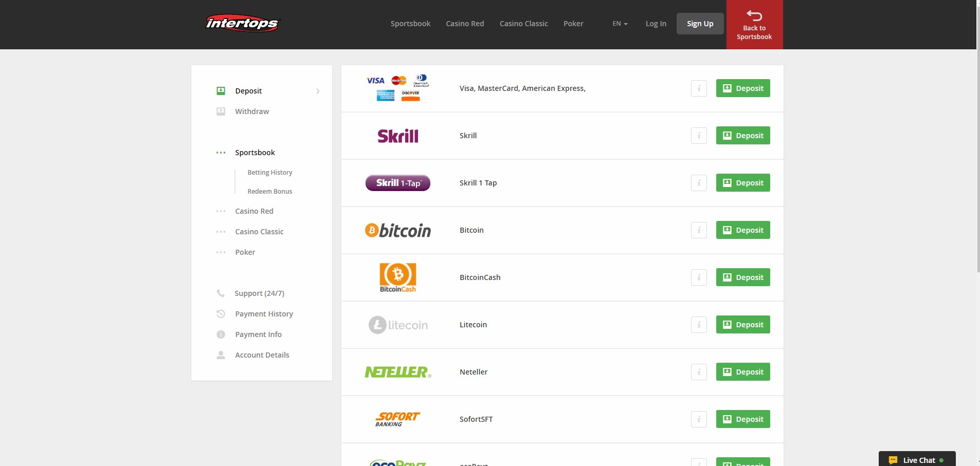This screenshot has height=466, width=980.
Task: Click the Neteller logo
Action: click(x=398, y=372)
